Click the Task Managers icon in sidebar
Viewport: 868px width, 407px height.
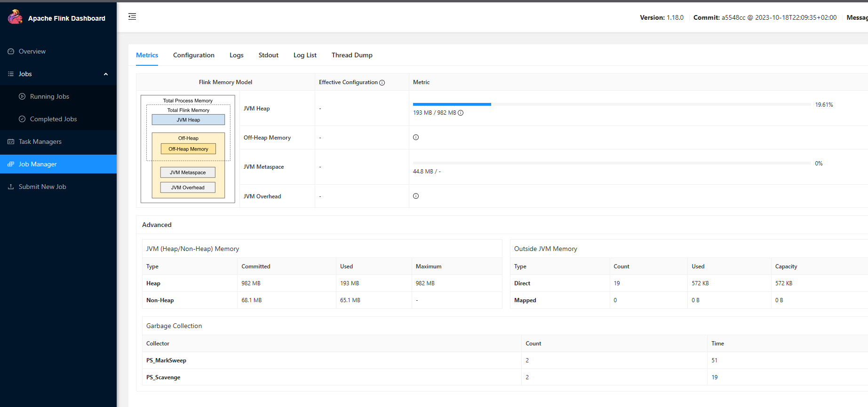pyautogui.click(x=11, y=141)
